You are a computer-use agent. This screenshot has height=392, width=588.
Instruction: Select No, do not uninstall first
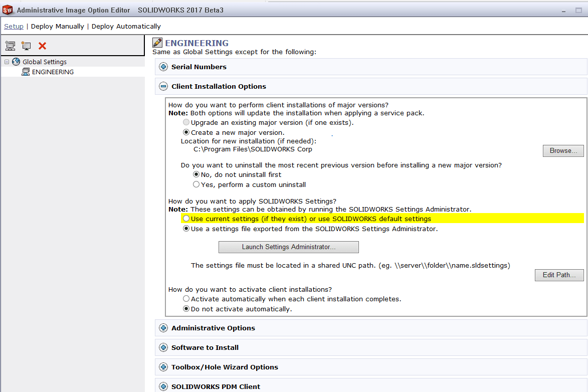click(196, 174)
